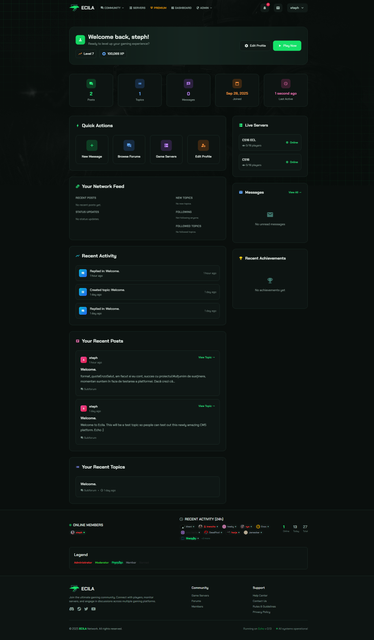Click the Level 7 badge
This screenshot has width=374, height=640.
pos(86,53)
